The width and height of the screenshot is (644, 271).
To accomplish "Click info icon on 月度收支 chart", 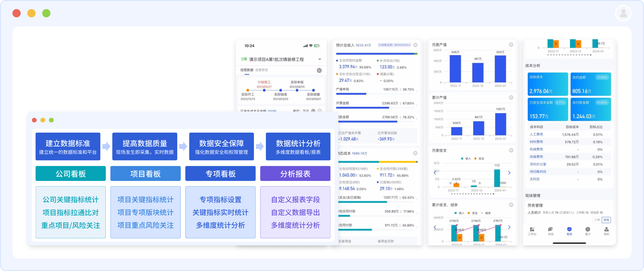I will (x=511, y=150).
